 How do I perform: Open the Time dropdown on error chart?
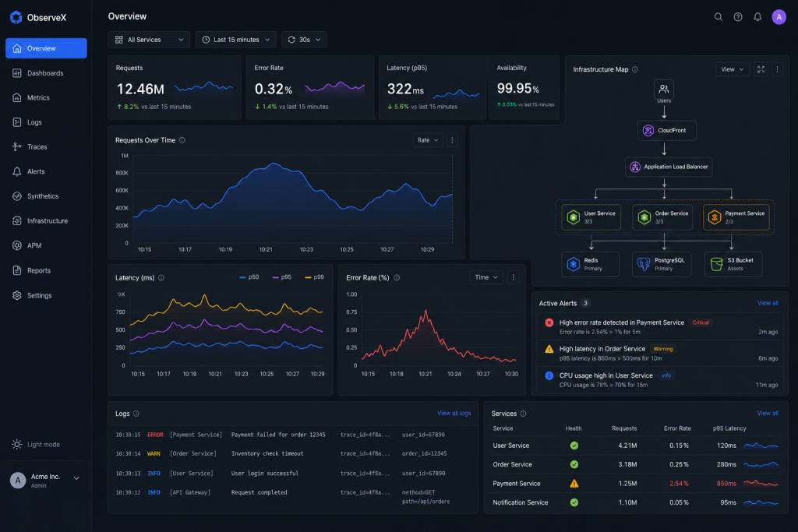(486, 277)
